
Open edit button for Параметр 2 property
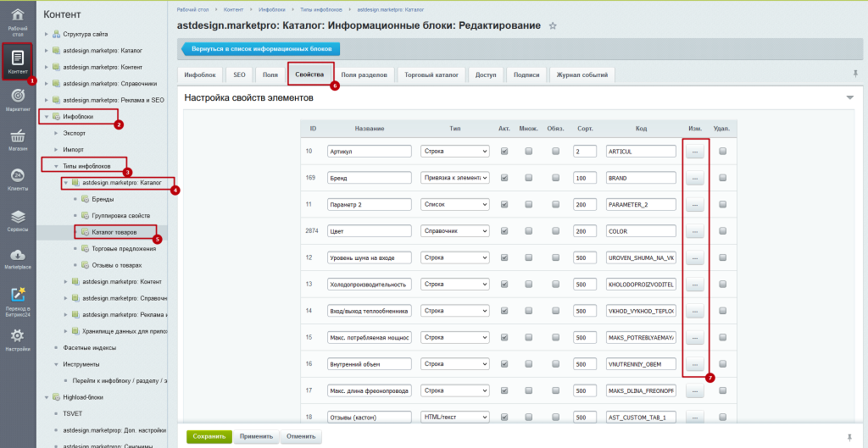pos(695,204)
